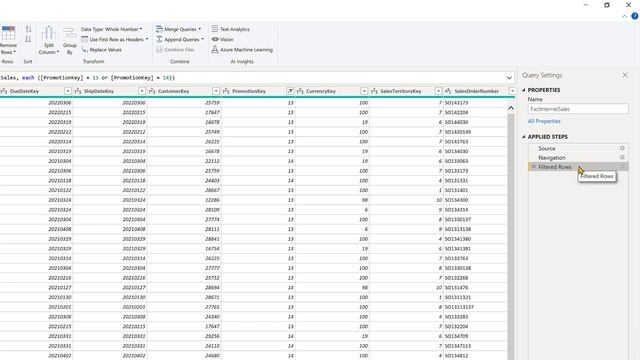Click the SalesTerritoryKey data type icon
This screenshot has width=640, height=360.
(x=374, y=91)
